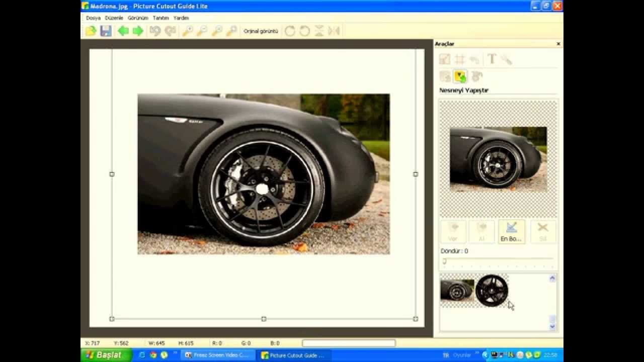Open the Görünüm menu

tap(138, 18)
